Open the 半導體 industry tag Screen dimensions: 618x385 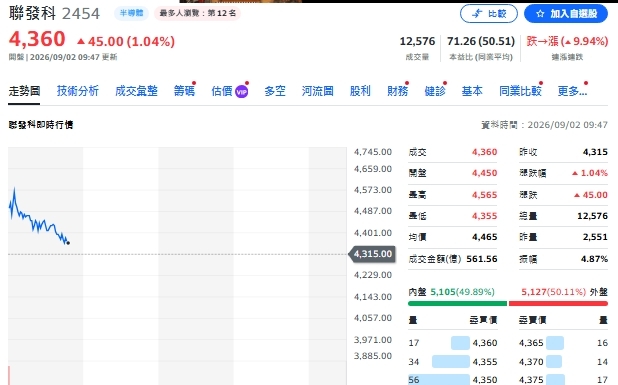tap(131, 13)
